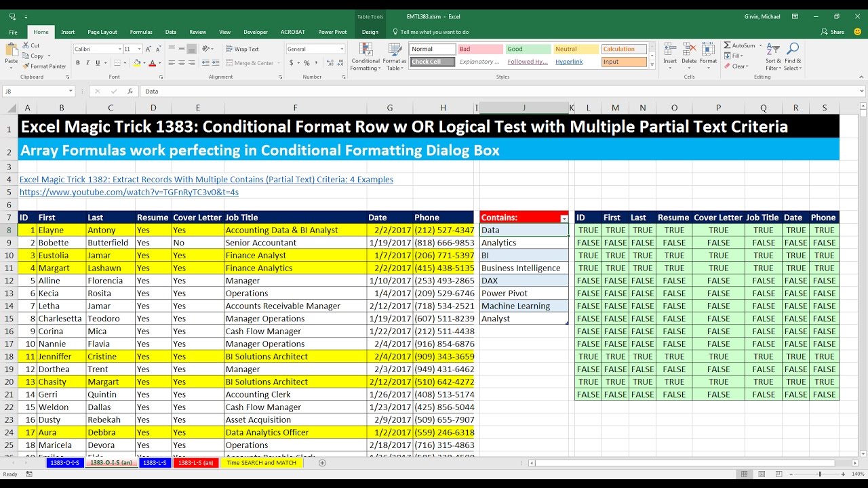Screen dimensions: 868x488
Task: Click the AutoSum button
Action: (x=739, y=45)
